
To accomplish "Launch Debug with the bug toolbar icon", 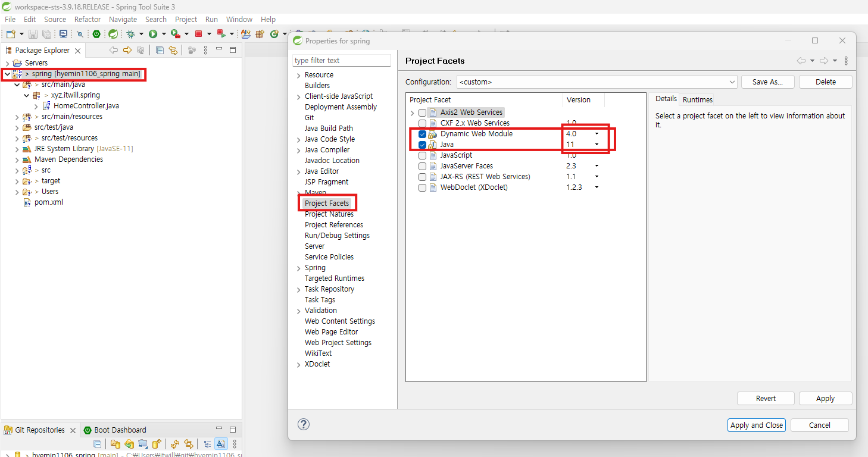I will coord(130,34).
